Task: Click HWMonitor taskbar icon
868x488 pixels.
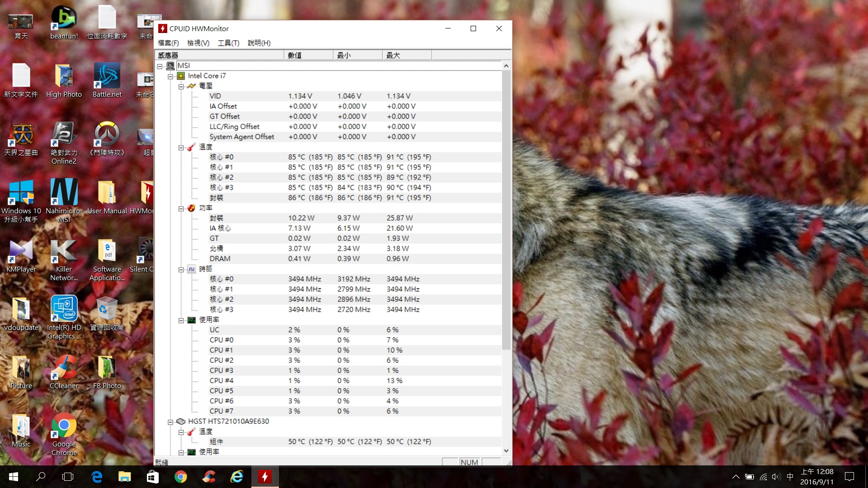Action: tap(265, 477)
